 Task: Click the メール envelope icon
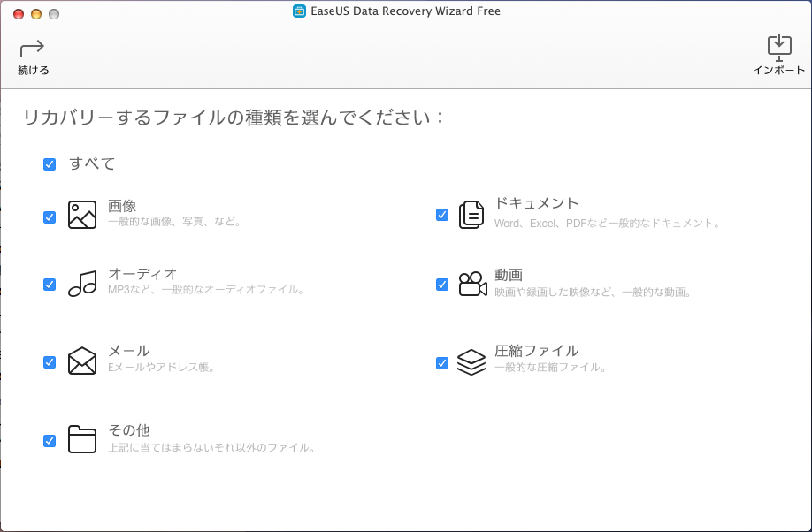click(81, 361)
